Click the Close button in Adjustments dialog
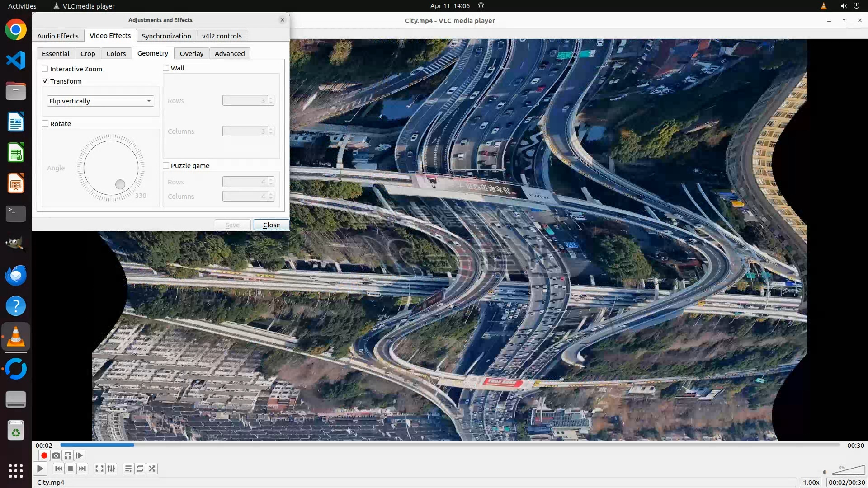868x488 pixels. 271,225
